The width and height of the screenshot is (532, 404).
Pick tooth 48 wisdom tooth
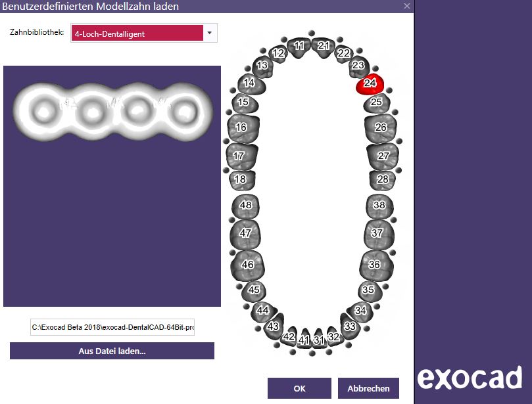tap(245, 206)
